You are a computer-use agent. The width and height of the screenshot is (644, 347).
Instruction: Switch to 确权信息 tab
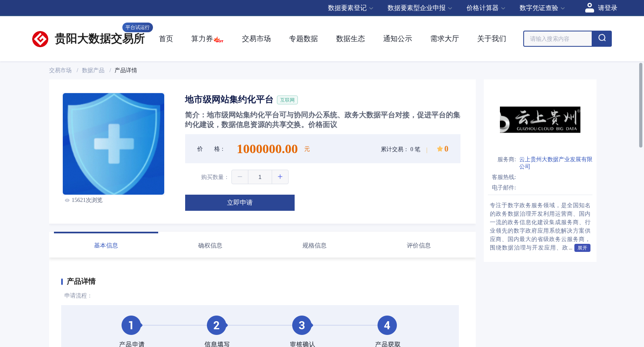coord(210,245)
